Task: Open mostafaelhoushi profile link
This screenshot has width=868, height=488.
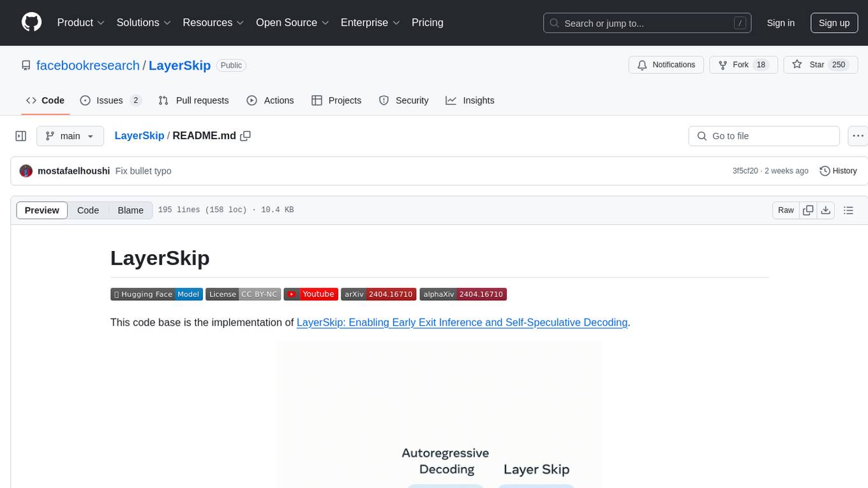Action: coord(74,171)
